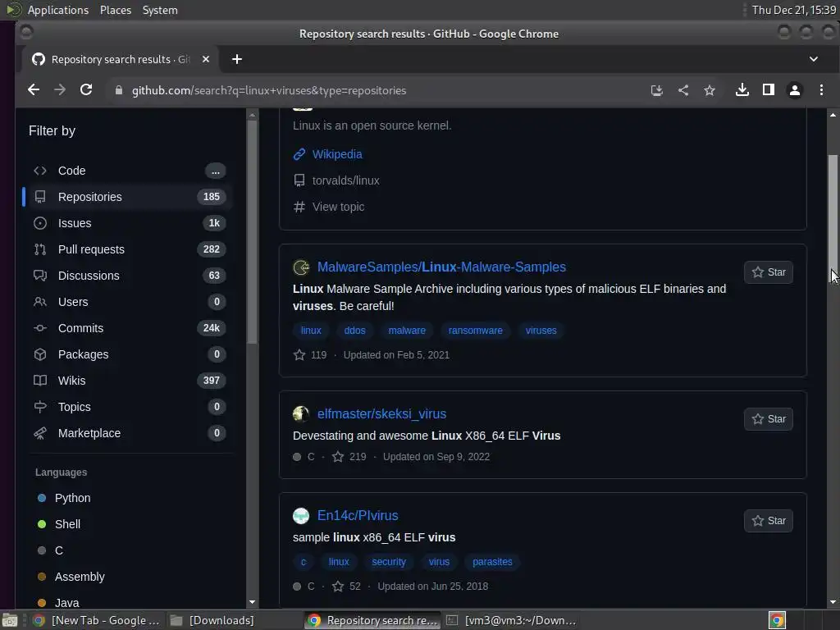Image resolution: width=840 pixels, height=630 pixels.
Task: Filter results by Pull requests
Action: (x=129, y=249)
